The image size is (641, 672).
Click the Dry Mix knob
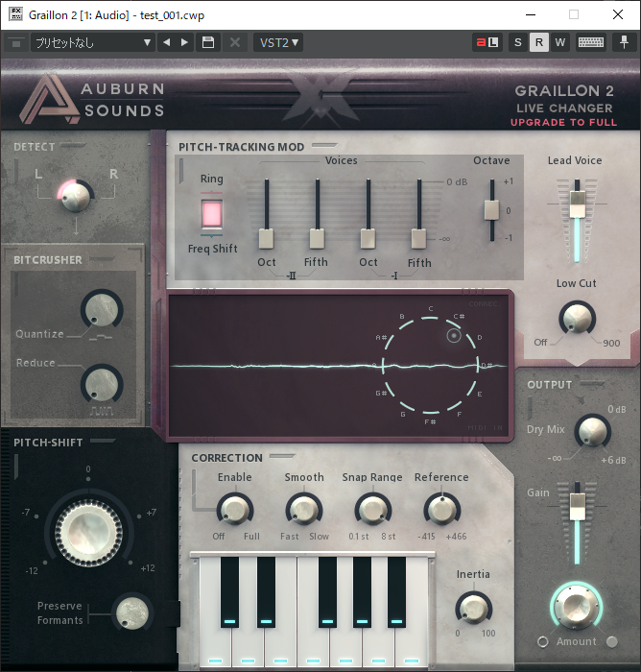pos(592,431)
